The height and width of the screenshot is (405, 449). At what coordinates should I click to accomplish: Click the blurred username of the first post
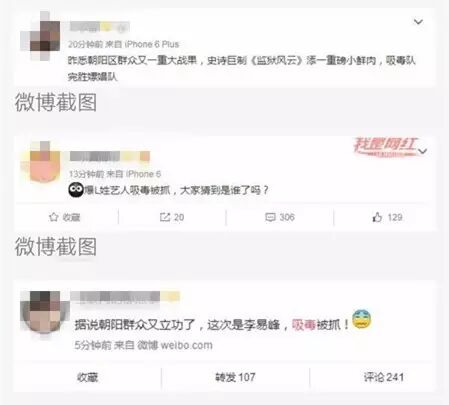(x=99, y=27)
